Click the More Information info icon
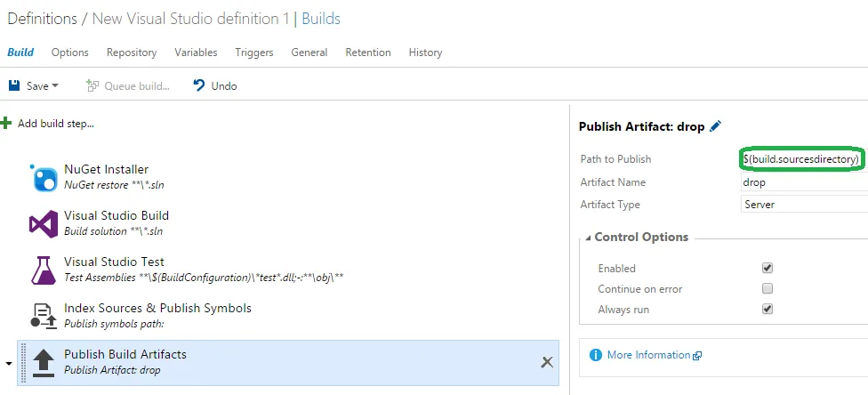Viewport: 868px width, 395px height. click(596, 355)
